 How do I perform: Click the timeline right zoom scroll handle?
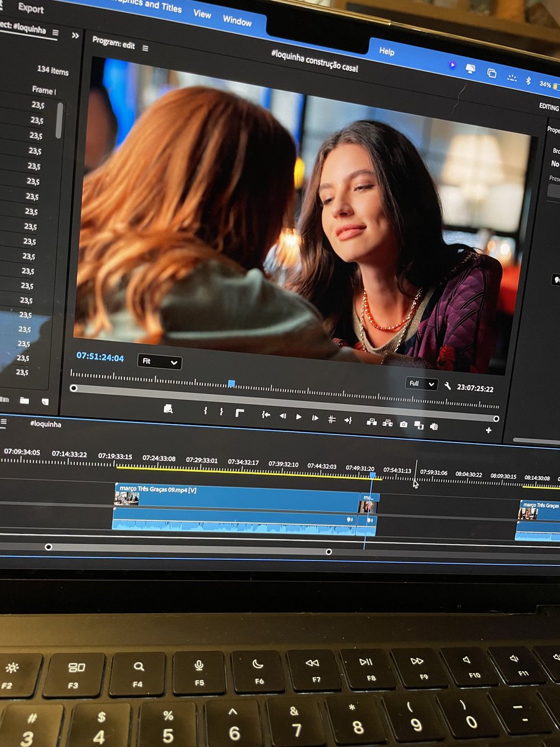[329, 552]
